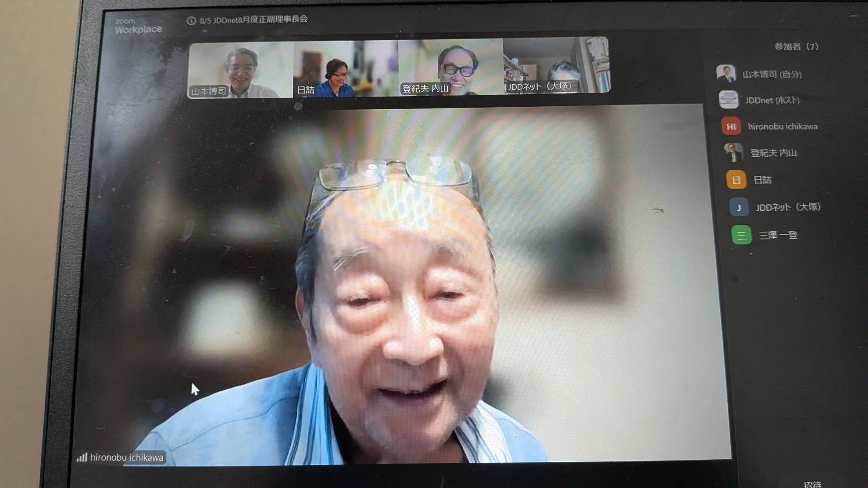The image size is (868, 488).
Task: Click the meeting title 8/S JDDnet8月度正副理事長会
Action: (253, 19)
